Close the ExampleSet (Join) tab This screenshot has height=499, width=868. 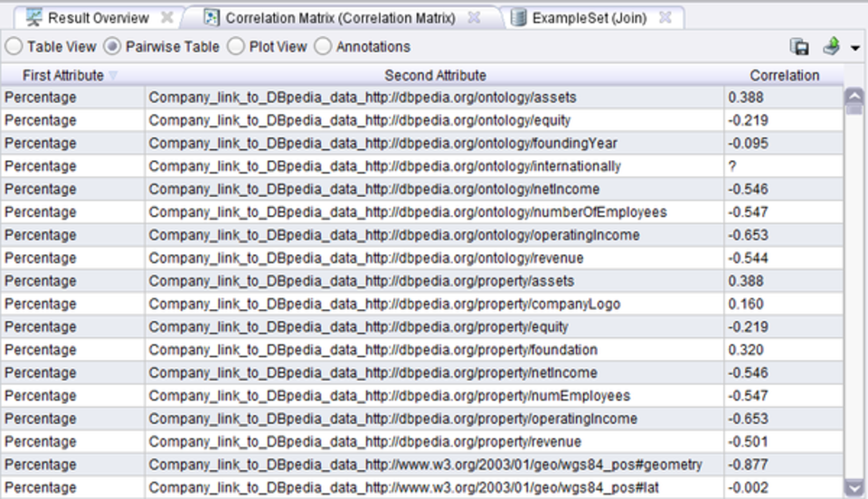point(665,18)
